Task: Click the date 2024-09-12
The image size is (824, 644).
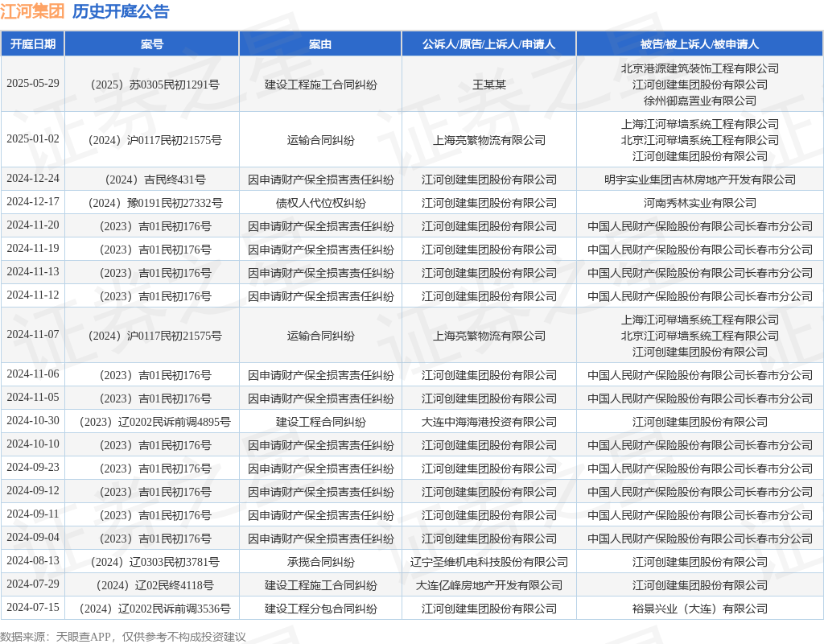Action: pyautogui.click(x=32, y=490)
